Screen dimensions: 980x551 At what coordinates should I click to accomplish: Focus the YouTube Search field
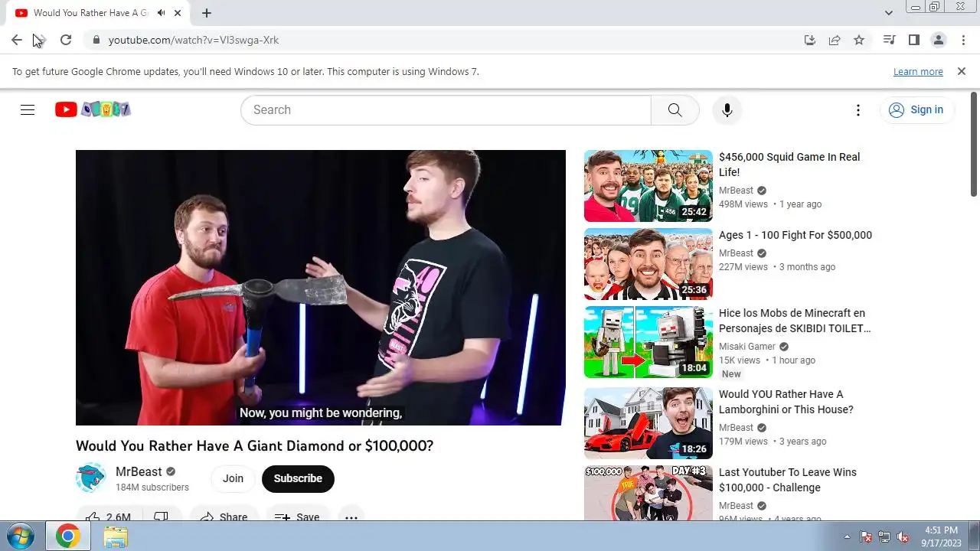pos(446,109)
